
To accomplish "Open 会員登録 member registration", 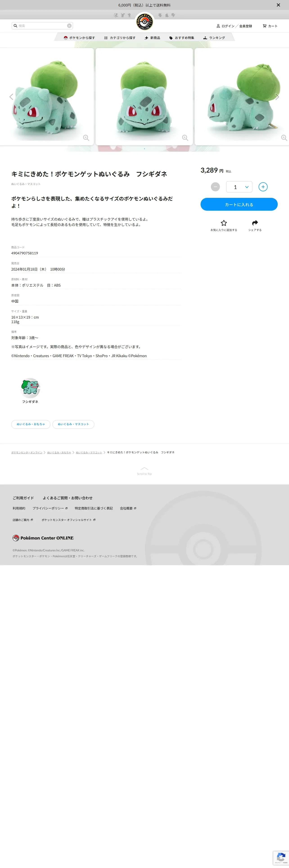I will pyautogui.click(x=246, y=26).
